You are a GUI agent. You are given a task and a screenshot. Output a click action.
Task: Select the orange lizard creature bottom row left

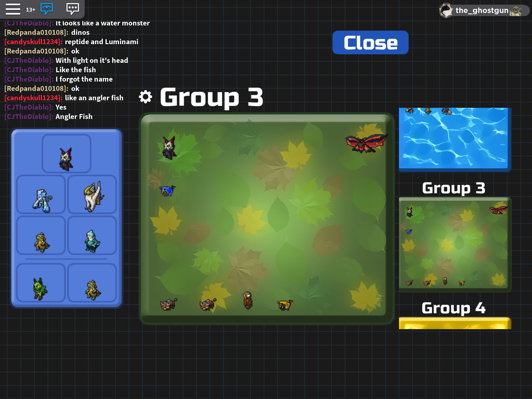click(x=41, y=241)
